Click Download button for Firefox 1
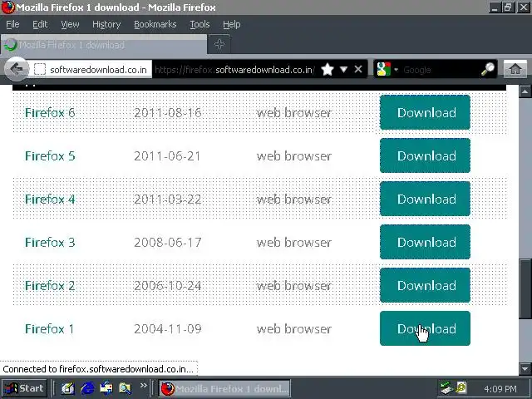Screen dimensions: 532x399 point(425,328)
